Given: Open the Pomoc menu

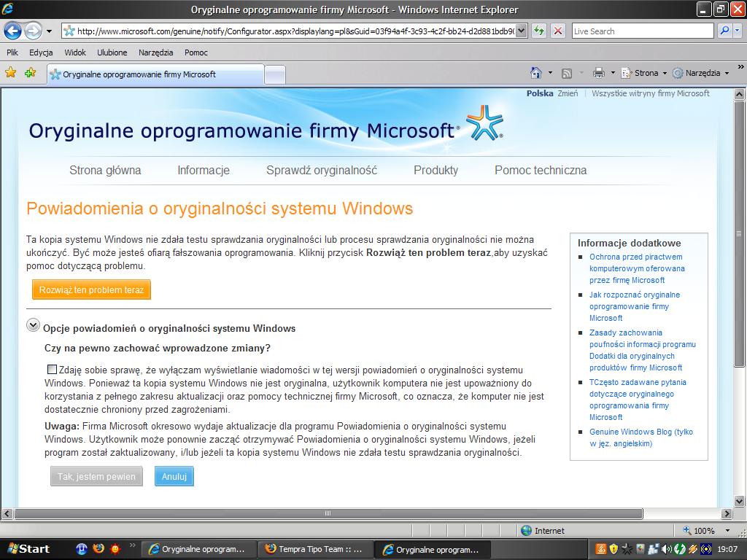Looking at the screenshot, I should (196, 52).
